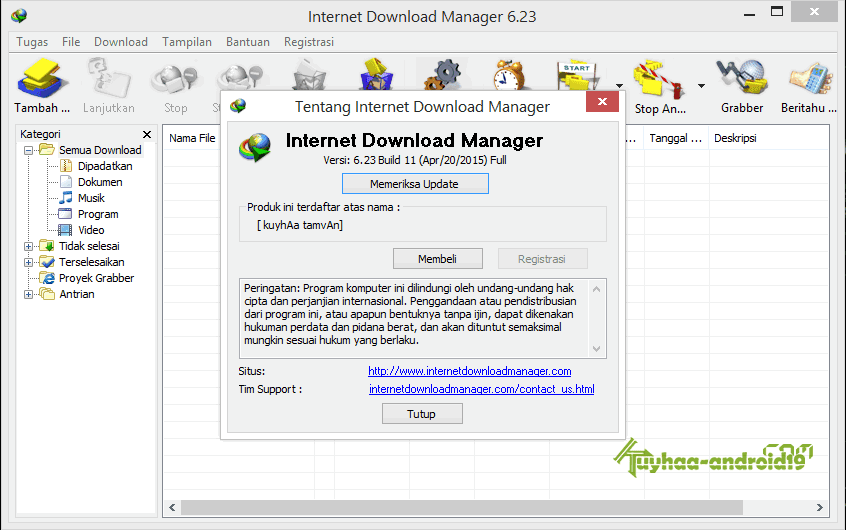Screen dimensions: 846x530
Task: Click the download list horizontal scrollbar thumb
Action: 462,507
